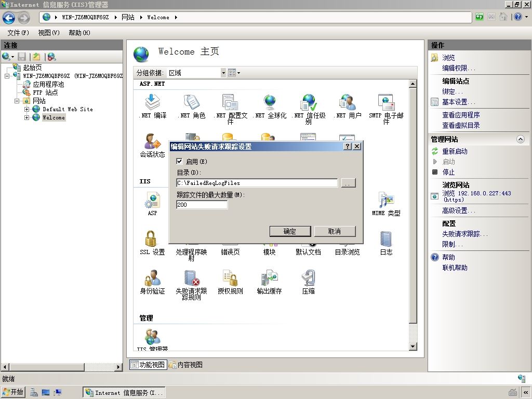Select 网站 in the address breadcrumb
Viewport: 532px width, 399px height.
tap(128, 17)
